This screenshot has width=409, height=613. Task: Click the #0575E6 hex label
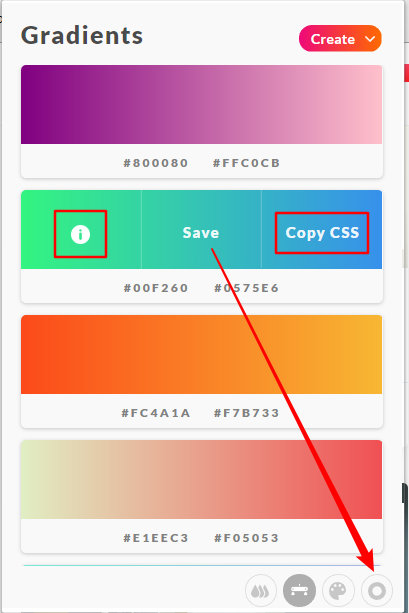(x=246, y=288)
